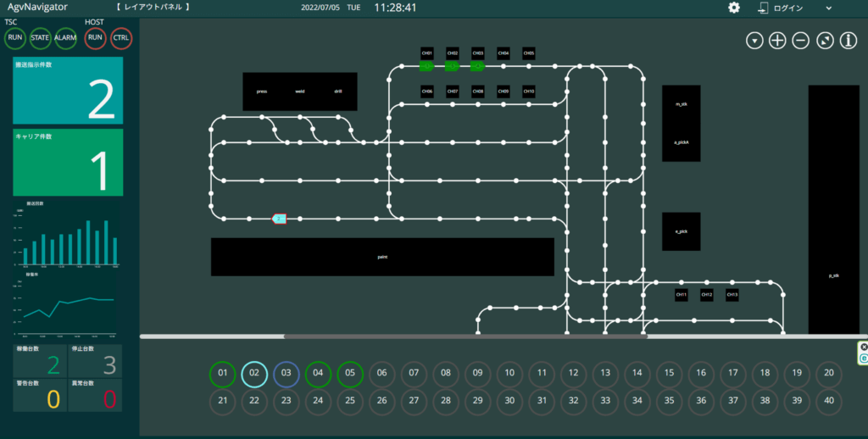Toggle the TSC RUN indicator
The height and width of the screenshot is (439, 868).
(15, 37)
